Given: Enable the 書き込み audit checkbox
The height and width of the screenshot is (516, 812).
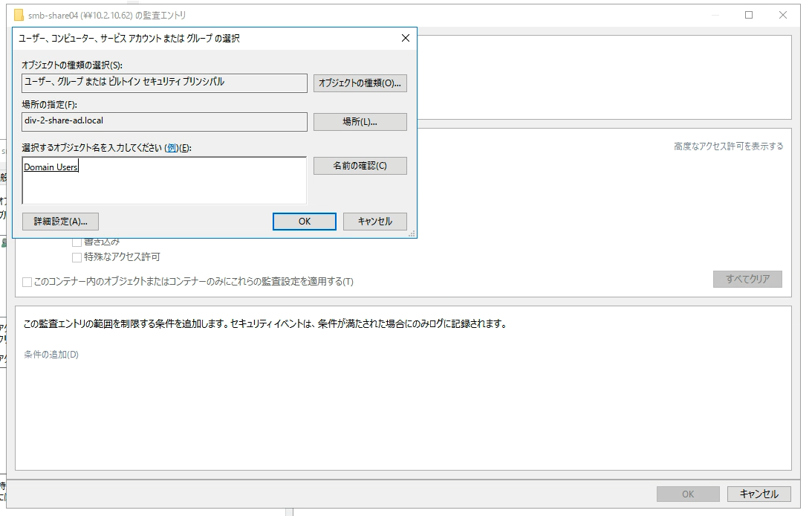Looking at the screenshot, I should 77,241.
